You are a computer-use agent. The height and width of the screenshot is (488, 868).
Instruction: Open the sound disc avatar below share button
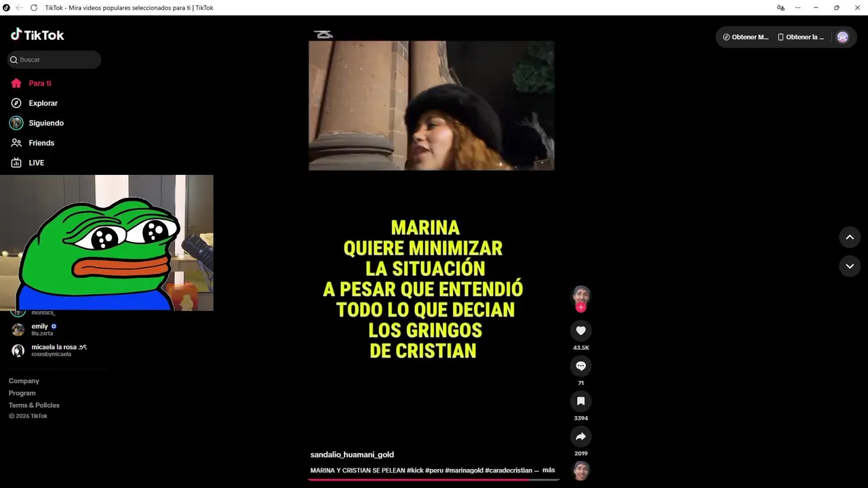pyautogui.click(x=581, y=470)
